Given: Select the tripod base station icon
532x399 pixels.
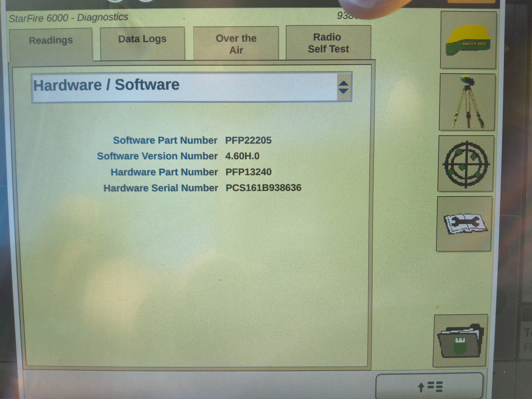Looking at the screenshot, I should pos(467,102).
